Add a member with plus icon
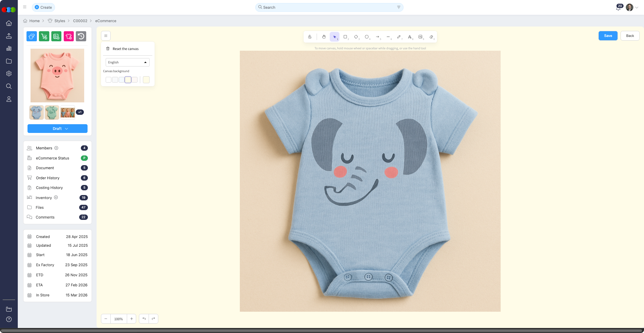Image resolution: width=644 pixels, height=333 pixels. click(x=56, y=148)
